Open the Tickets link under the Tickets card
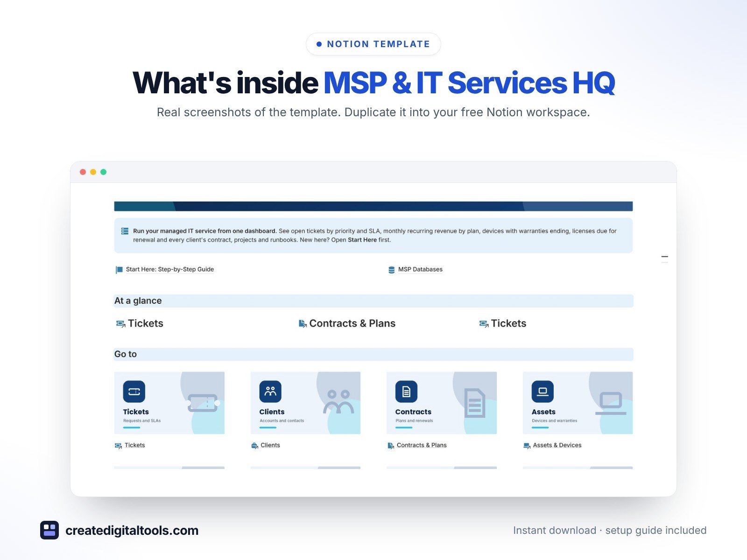This screenshot has width=747, height=560. (135, 445)
